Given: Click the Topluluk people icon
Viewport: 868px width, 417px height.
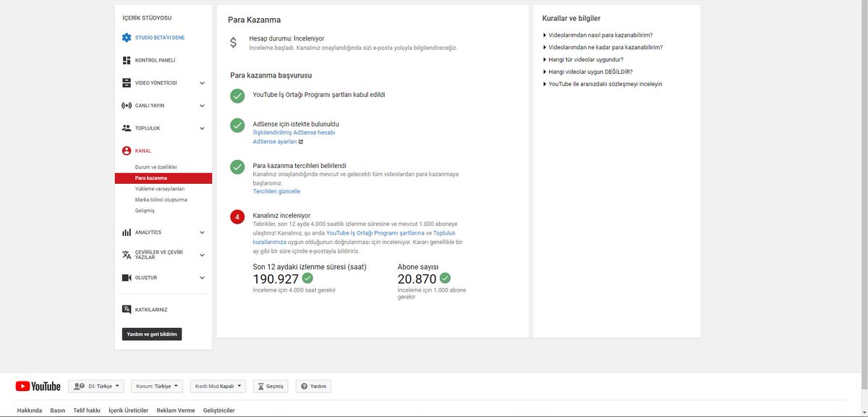Looking at the screenshot, I should coord(127,128).
